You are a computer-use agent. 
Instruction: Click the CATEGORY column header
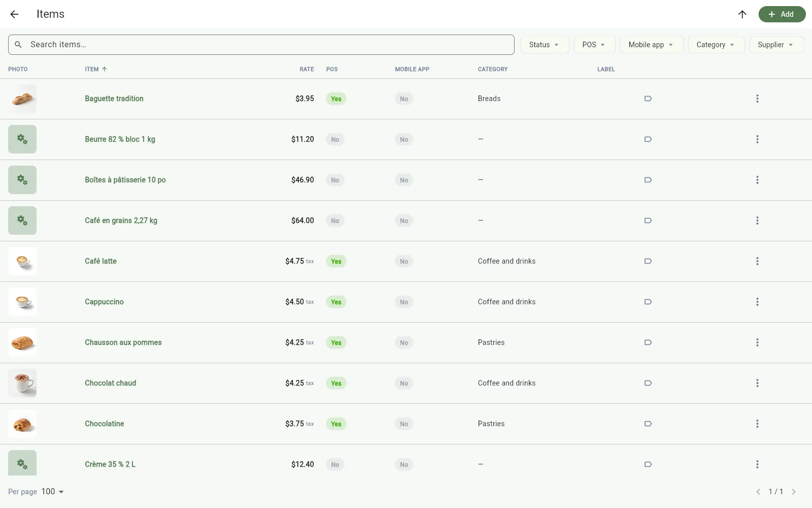point(493,69)
